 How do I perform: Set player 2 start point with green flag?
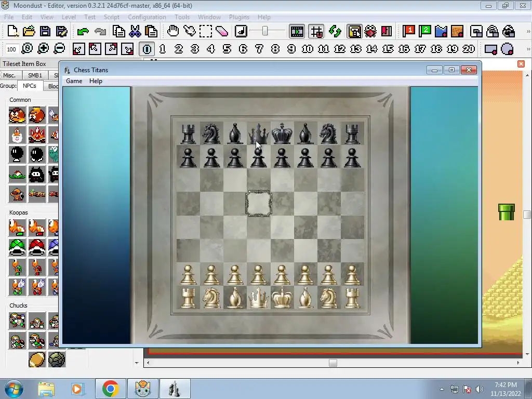(424, 31)
